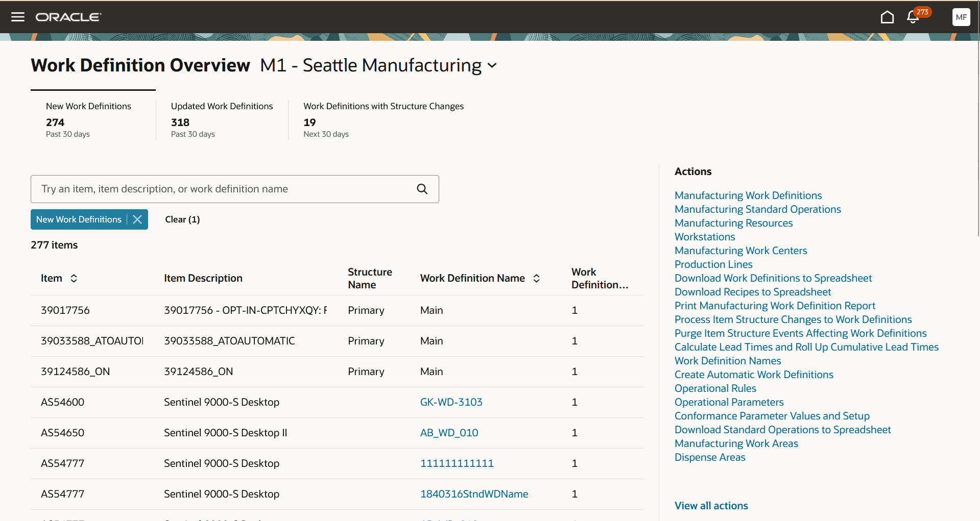Screen dimensions: 980x521
Task: Click description 39033588_ATOAUTOMATIC
Action: point(229,341)
